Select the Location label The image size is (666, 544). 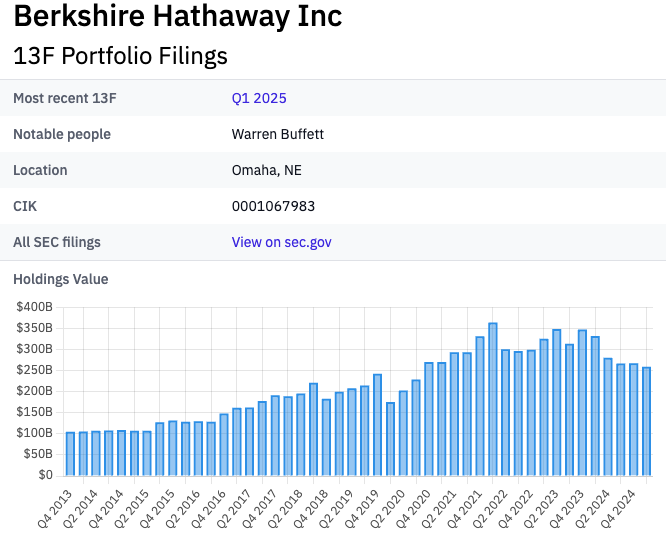tap(40, 170)
